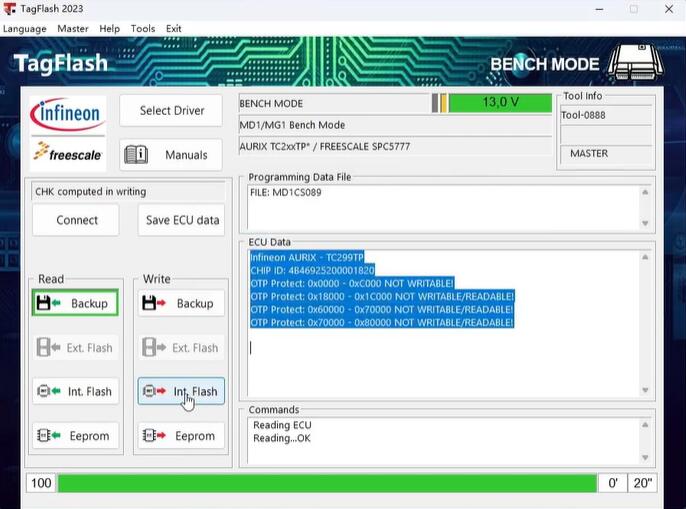This screenshot has width=686, height=509.
Task: Click the Infineon logo
Action: coord(68,115)
